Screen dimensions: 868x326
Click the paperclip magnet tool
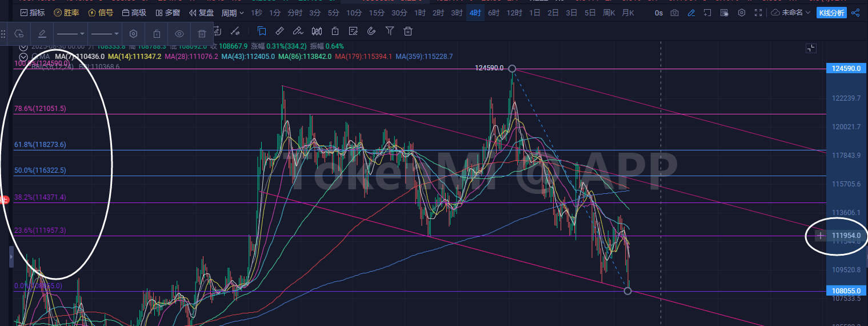(x=371, y=31)
